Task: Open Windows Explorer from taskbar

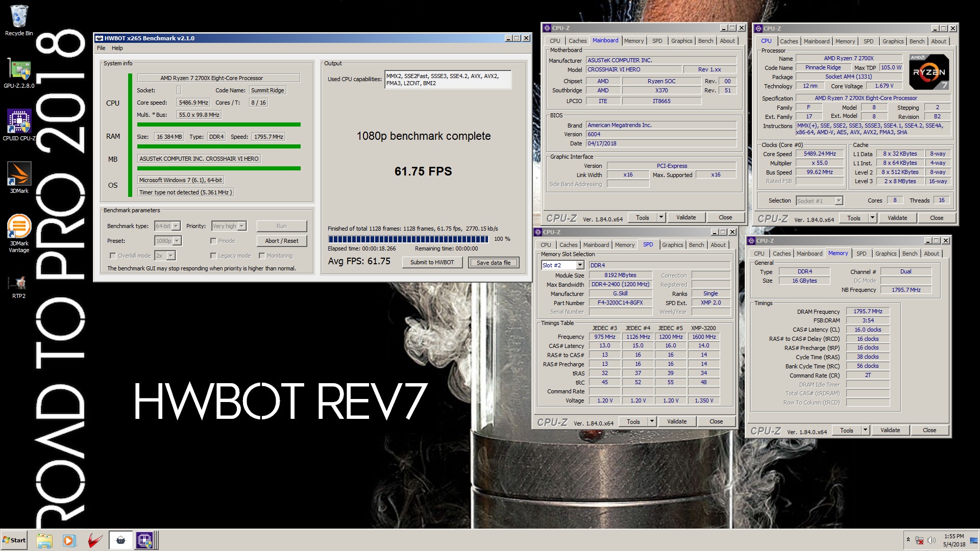Action: pos(44,540)
